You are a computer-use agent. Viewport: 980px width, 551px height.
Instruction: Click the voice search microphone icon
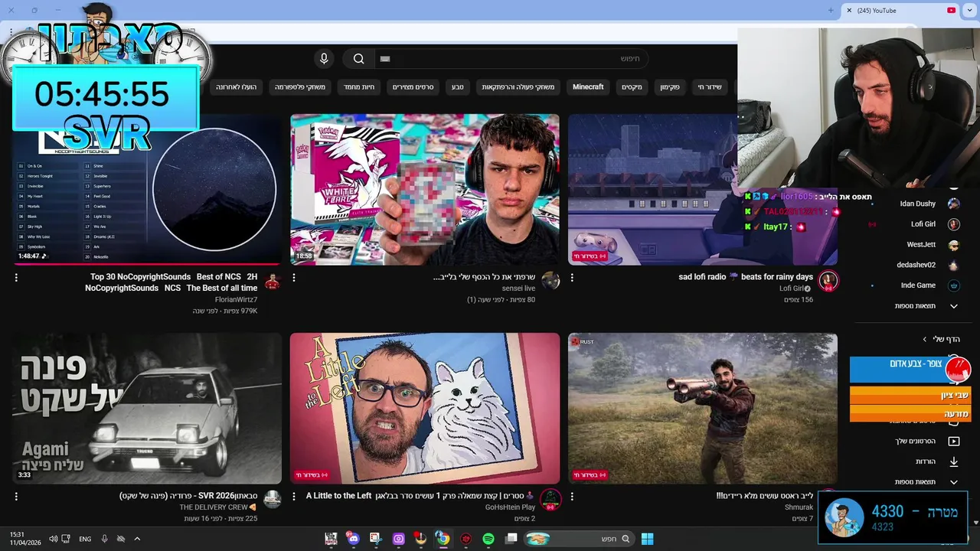[324, 59]
